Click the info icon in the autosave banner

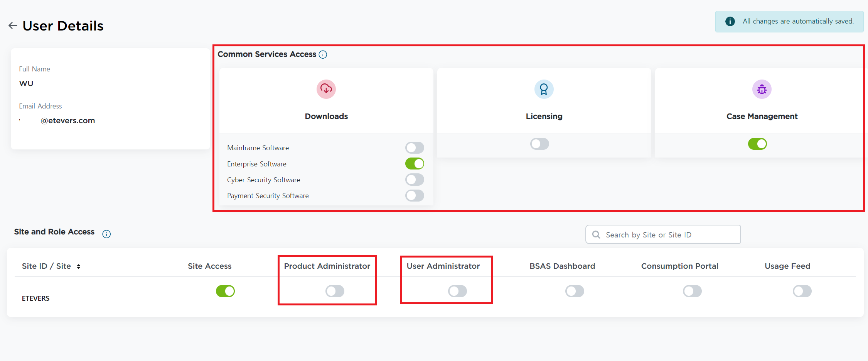point(730,22)
